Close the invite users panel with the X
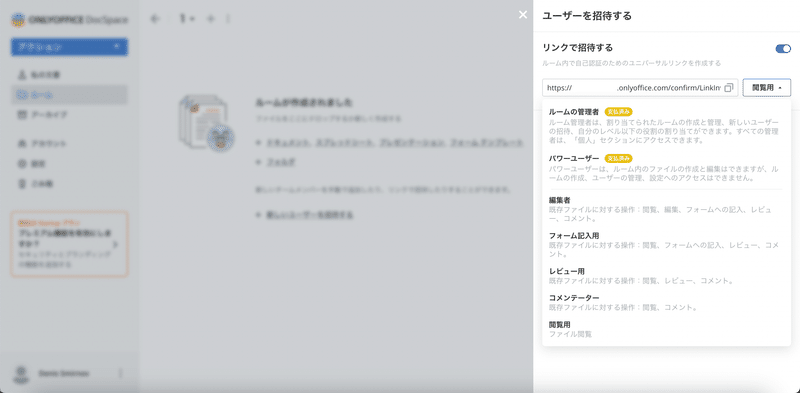Image resolution: width=800 pixels, height=393 pixels. (523, 15)
